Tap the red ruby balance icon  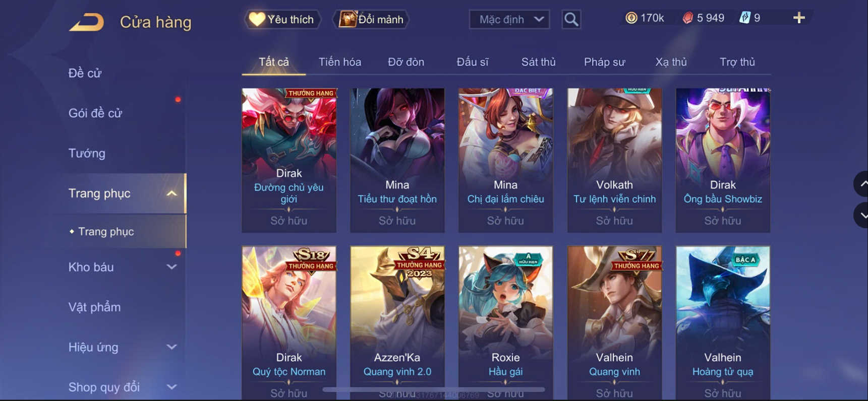(687, 18)
